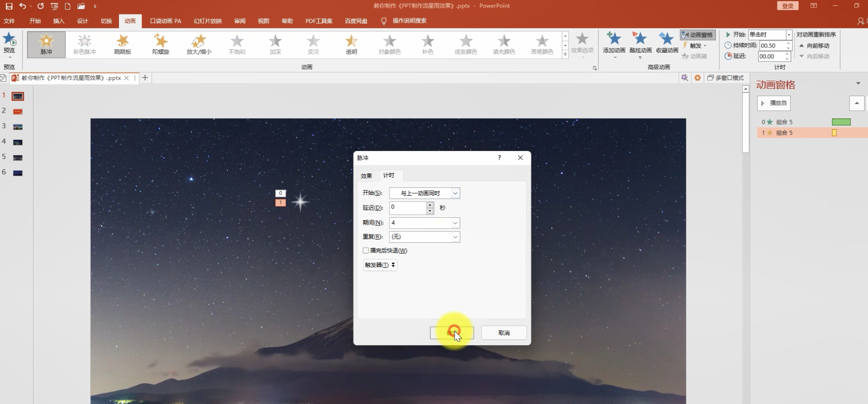Switch to the 效果 tab in dialog
Viewport: 868px width, 404px height.
click(367, 176)
